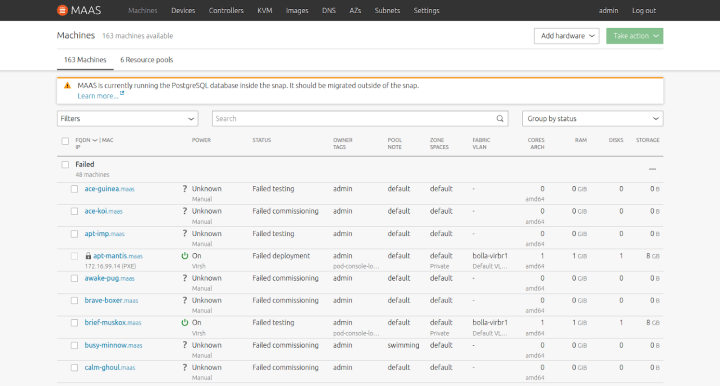Focus the machine Search field
Image resolution: width=720 pixels, height=386 pixels.
354,118
